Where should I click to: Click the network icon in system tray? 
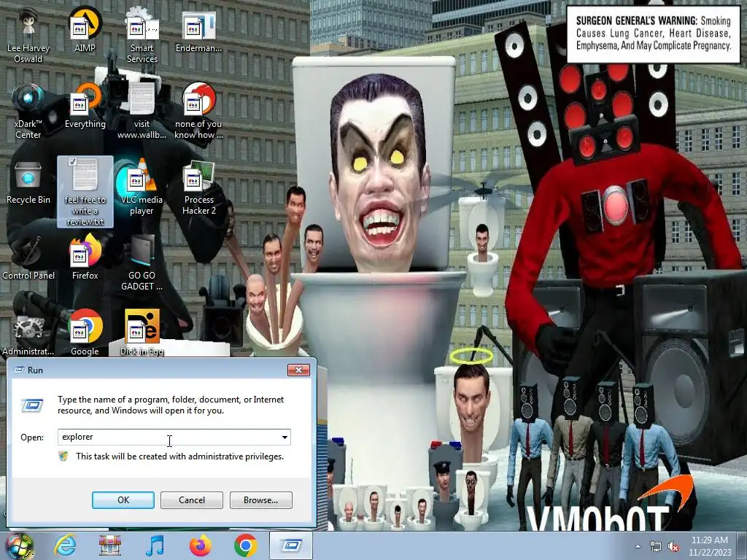656,547
